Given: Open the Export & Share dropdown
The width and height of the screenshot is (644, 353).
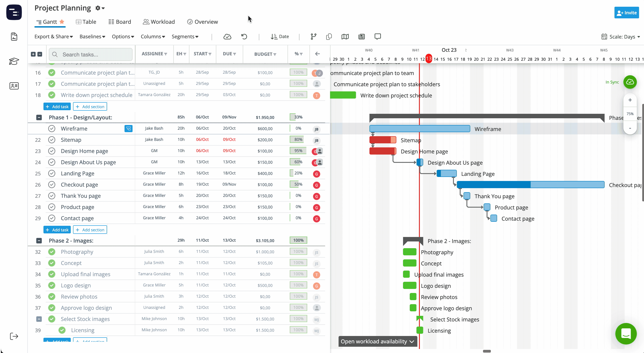Looking at the screenshot, I should (x=53, y=37).
